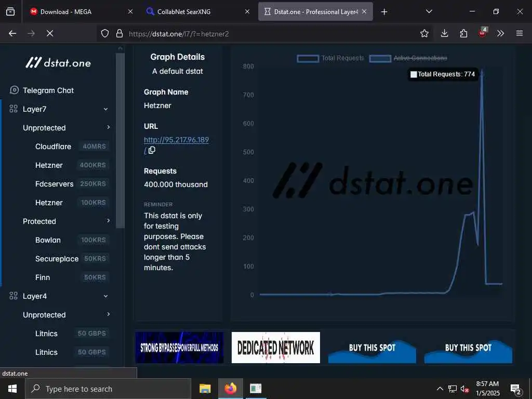The height and width of the screenshot is (399, 532).
Task: Click the Telegram Chat icon
Action: click(14, 90)
